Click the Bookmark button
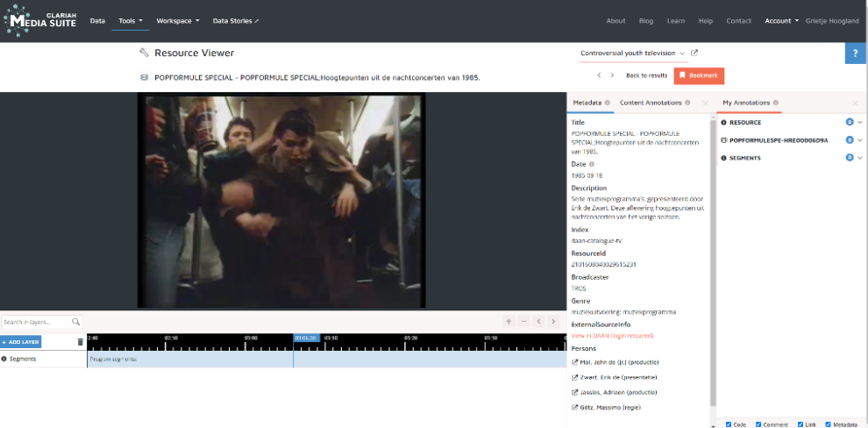Viewport: 868px width, 428px height. click(699, 76)
